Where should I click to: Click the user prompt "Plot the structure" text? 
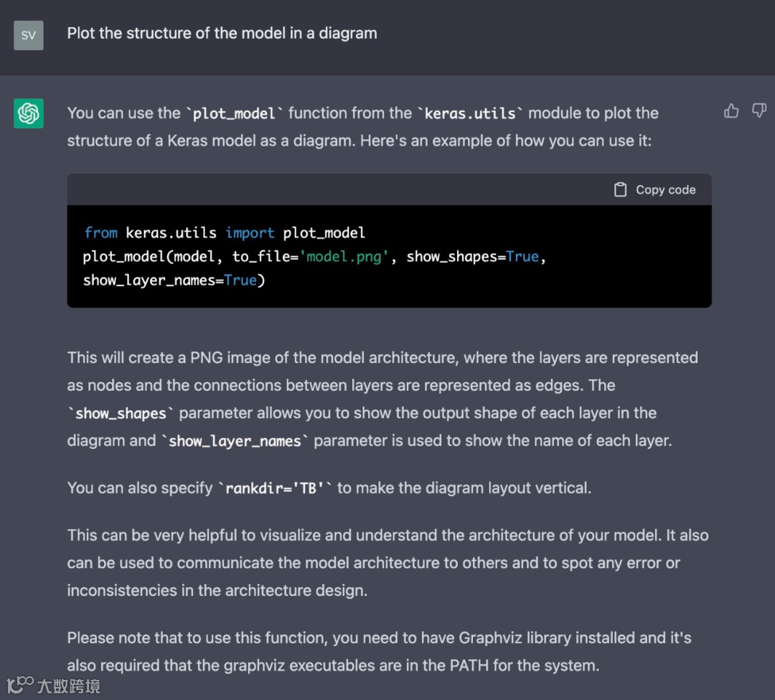point(222,33)
